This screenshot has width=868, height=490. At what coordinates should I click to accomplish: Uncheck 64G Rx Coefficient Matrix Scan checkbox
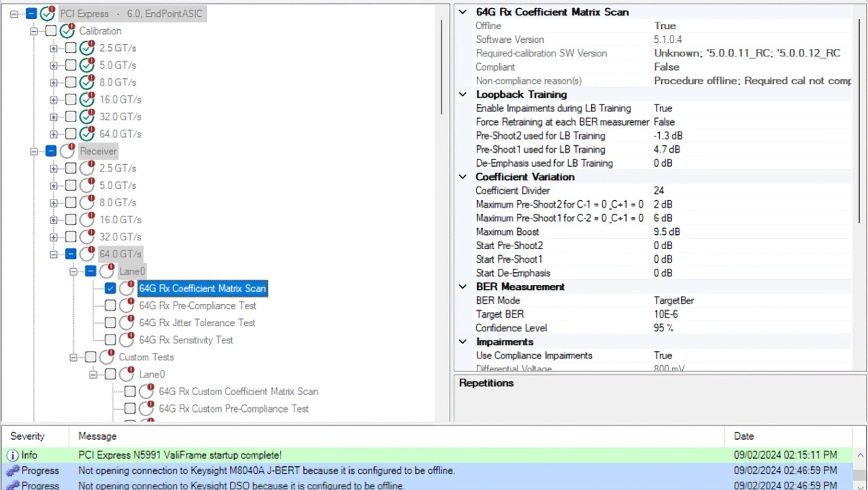111,288
